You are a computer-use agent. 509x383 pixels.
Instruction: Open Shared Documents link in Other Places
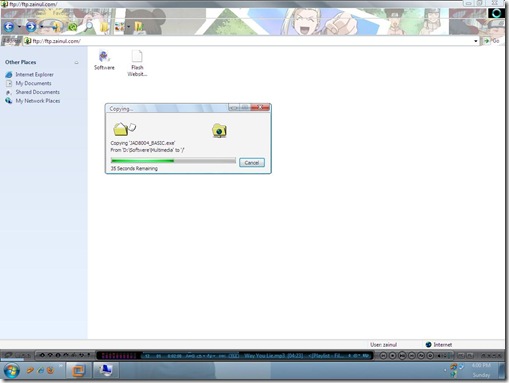(x=37, y=92)
